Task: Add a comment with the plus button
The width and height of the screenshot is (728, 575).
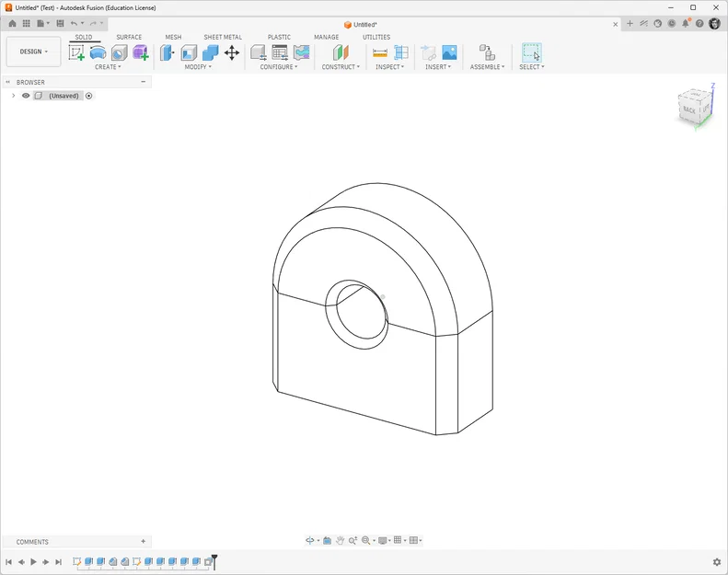Action: 143,541
